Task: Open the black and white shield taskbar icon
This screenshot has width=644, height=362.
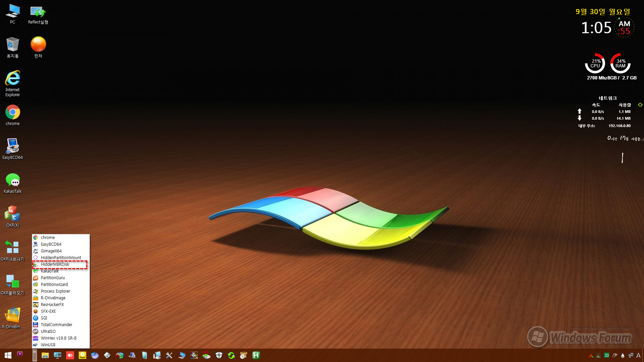Action: [219, 355]
